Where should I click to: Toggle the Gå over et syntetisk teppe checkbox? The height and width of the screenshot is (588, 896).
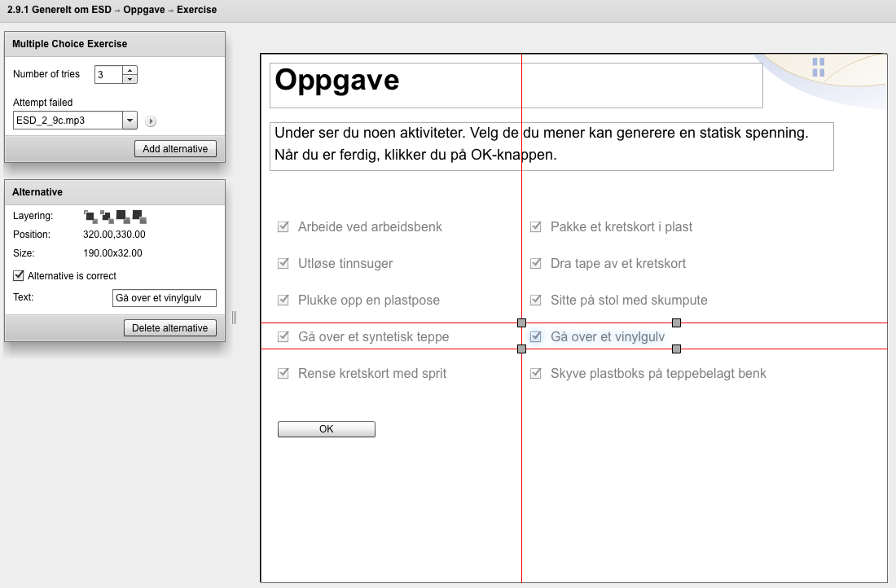tap(283, 336)
